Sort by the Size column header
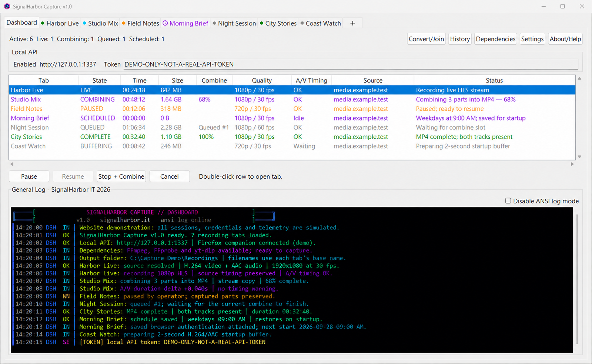 177,80
